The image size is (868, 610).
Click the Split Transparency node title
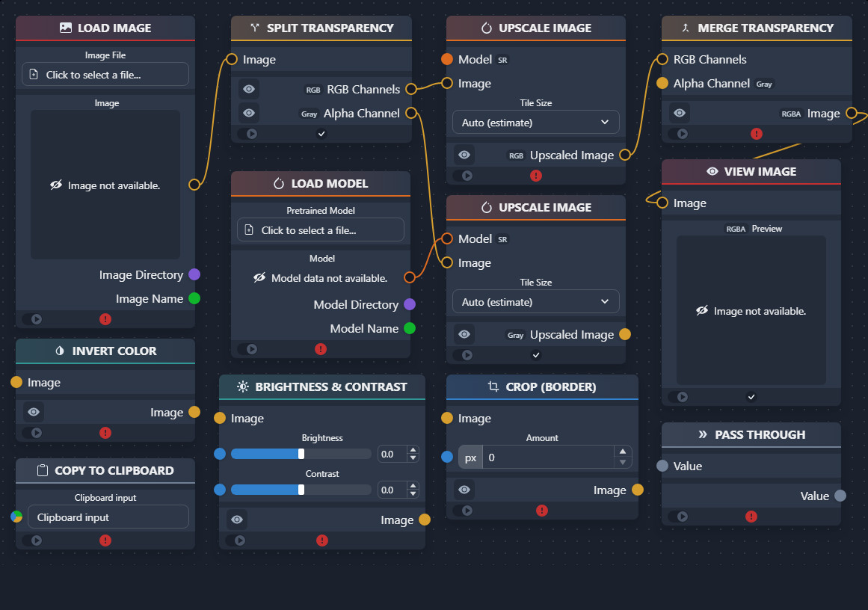(x=330, y=28)
